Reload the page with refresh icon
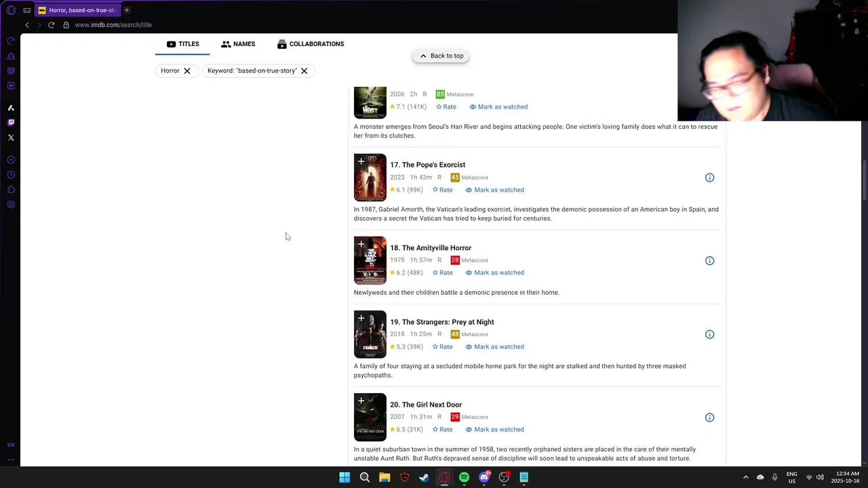Image resolution: width=868 pixels, height=488 pixels. click(x=51, y=25)
